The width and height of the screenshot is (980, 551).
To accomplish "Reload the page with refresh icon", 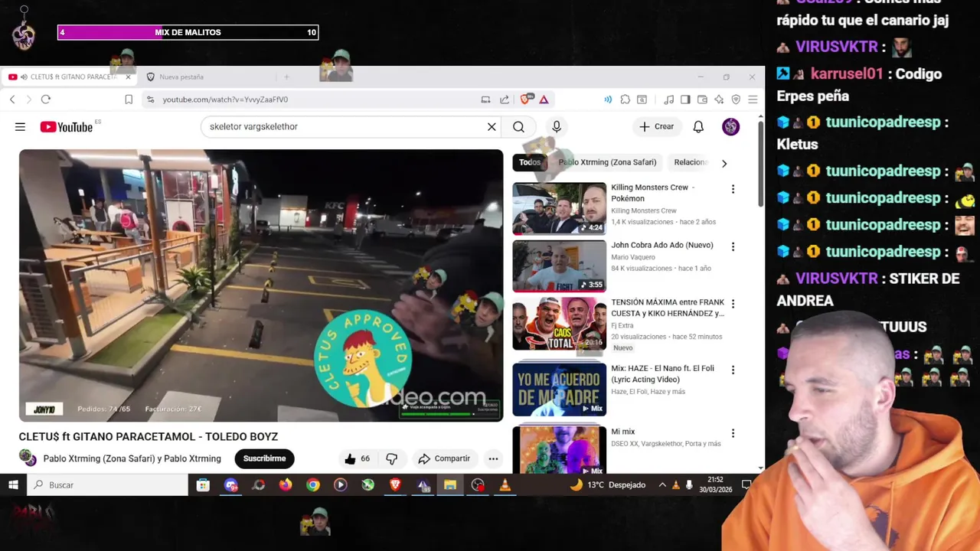I will coord(46,99).
